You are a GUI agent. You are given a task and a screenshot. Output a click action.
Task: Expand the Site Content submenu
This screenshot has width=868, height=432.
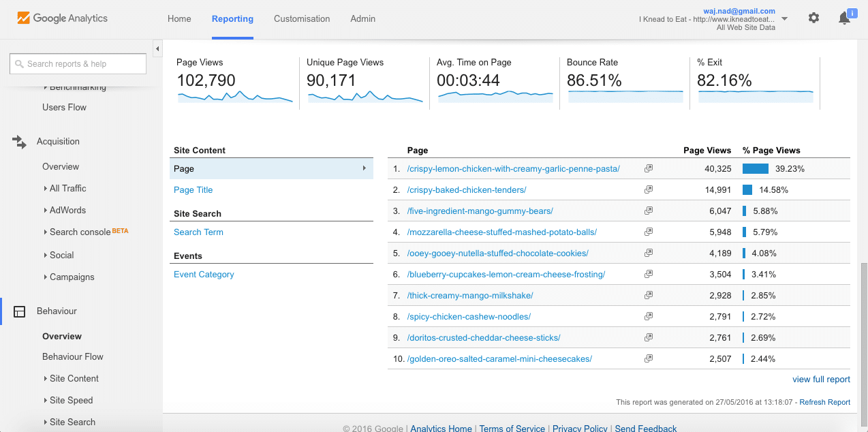pyautogui.click(x=70, y=378)
